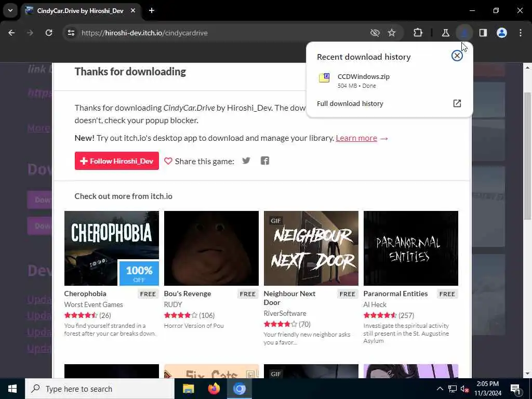532x399 pixels.
Task: Open developer Al Heck link
Action: [x=375, y=304]
